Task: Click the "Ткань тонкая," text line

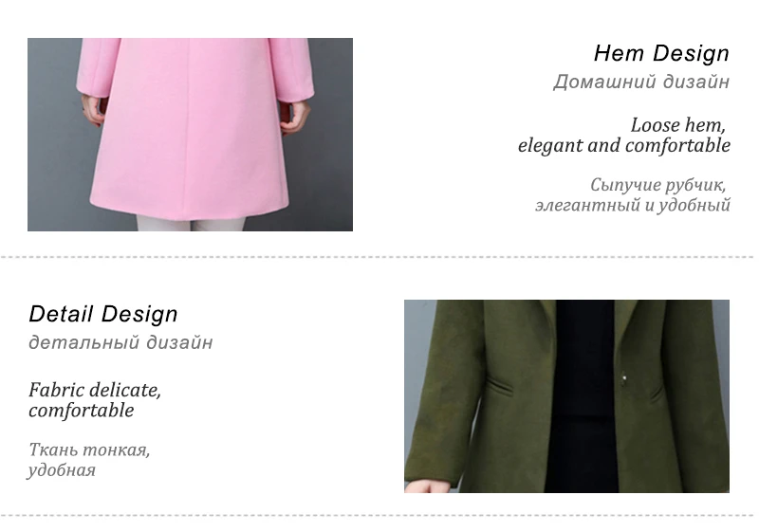Action: (89, 449)
